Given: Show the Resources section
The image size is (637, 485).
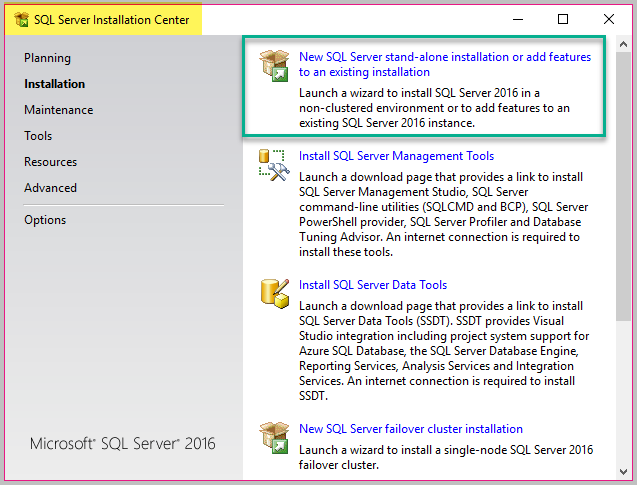Looking at the screenshot, I should pos(50,162).
